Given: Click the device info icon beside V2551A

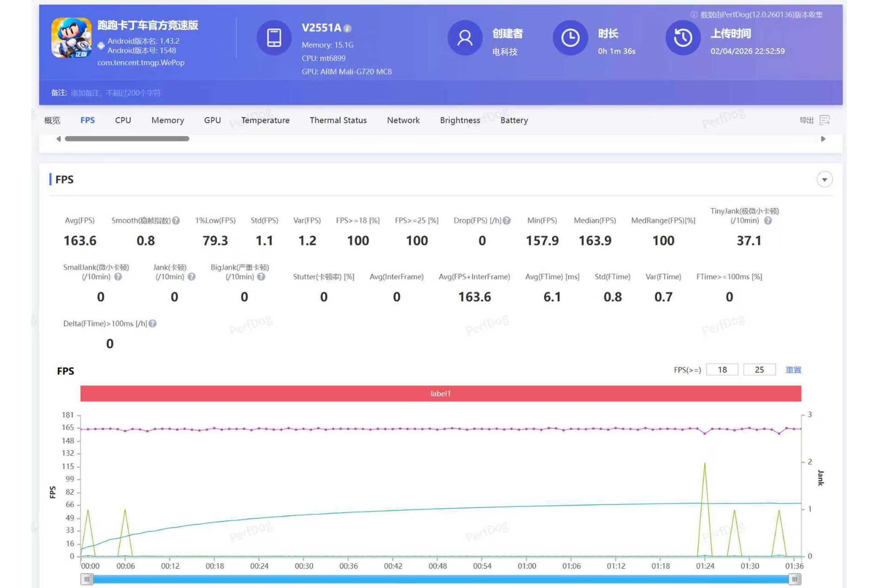Looking at the screenshot, I should [x=348, y=28].
